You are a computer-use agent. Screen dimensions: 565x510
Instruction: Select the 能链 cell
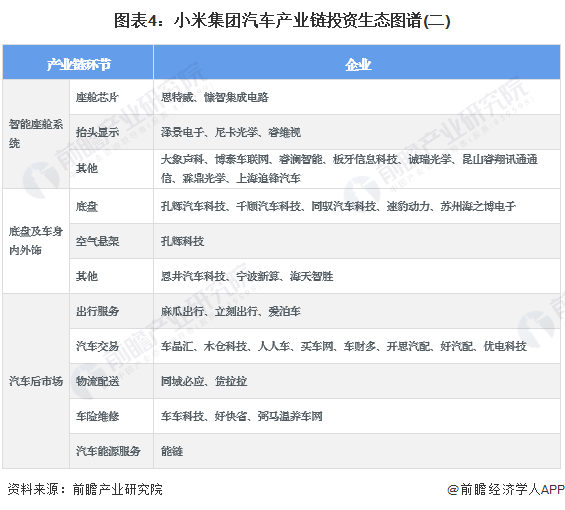click(x=357, y=451)
